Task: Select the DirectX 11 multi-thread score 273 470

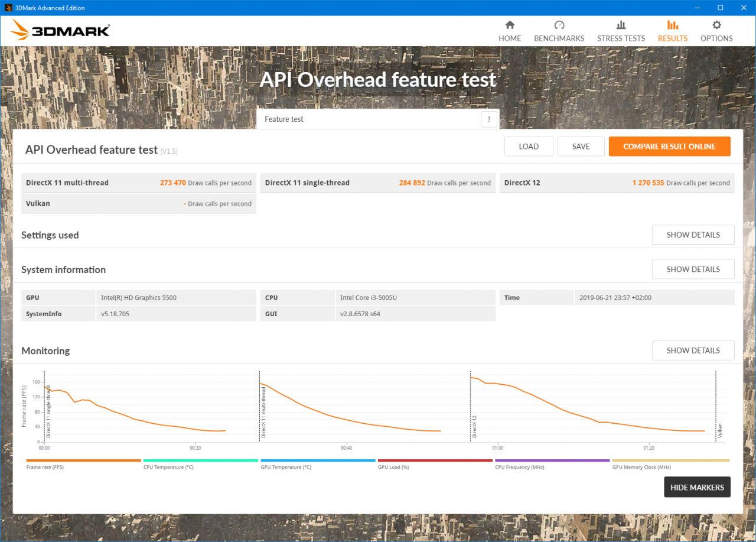Action: pos(172,183)
